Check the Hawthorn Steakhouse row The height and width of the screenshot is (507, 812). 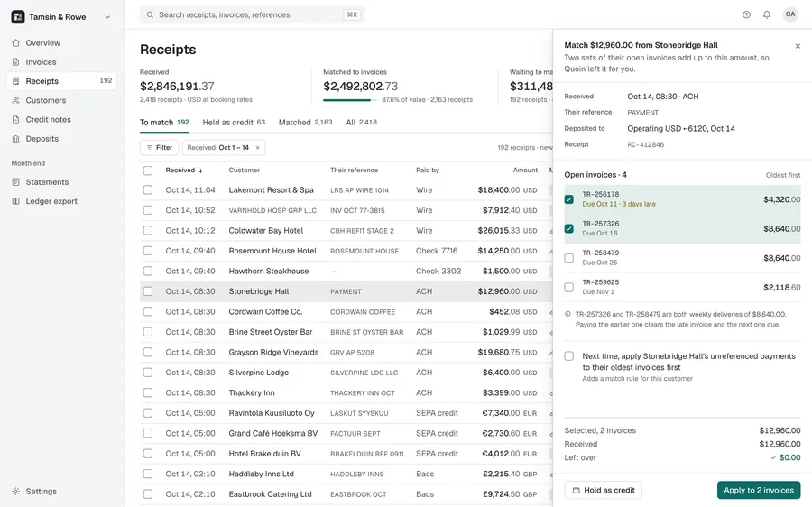click(148, 272)
